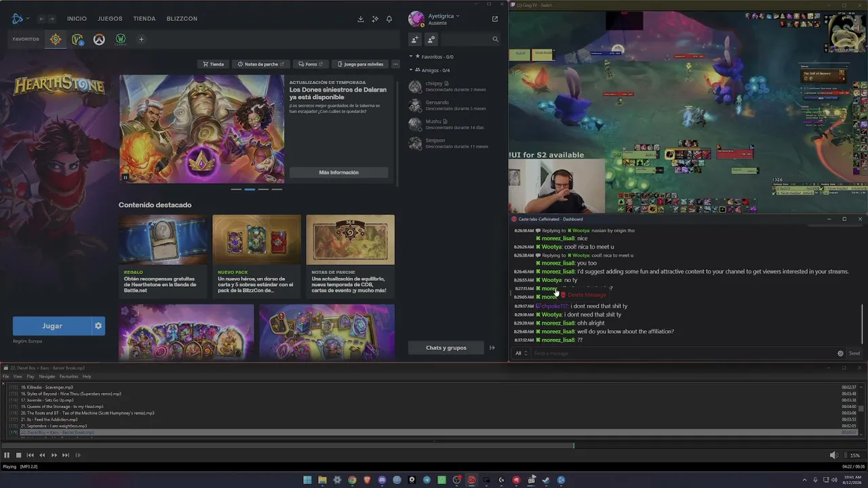Send the chat message in Casterlabs

[x=854, y=353]
